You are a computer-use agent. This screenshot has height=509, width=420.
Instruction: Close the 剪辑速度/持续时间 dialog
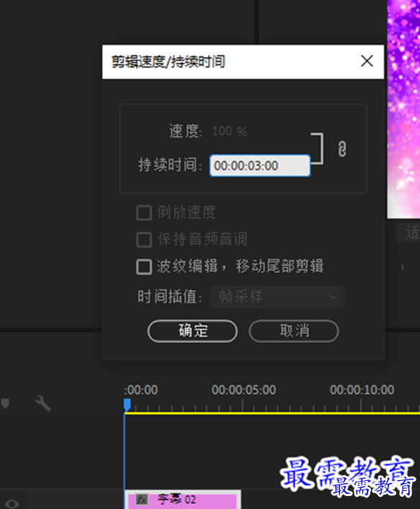pos(367,61)
